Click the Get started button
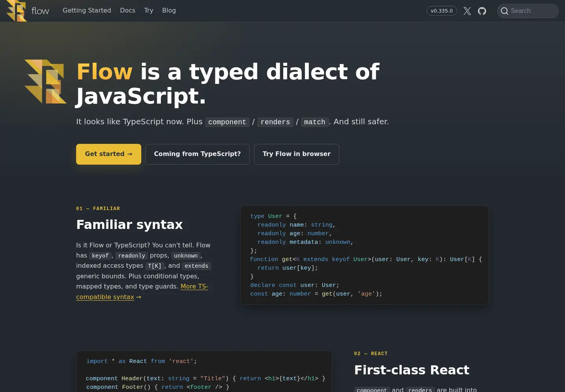 coord(109,154)
